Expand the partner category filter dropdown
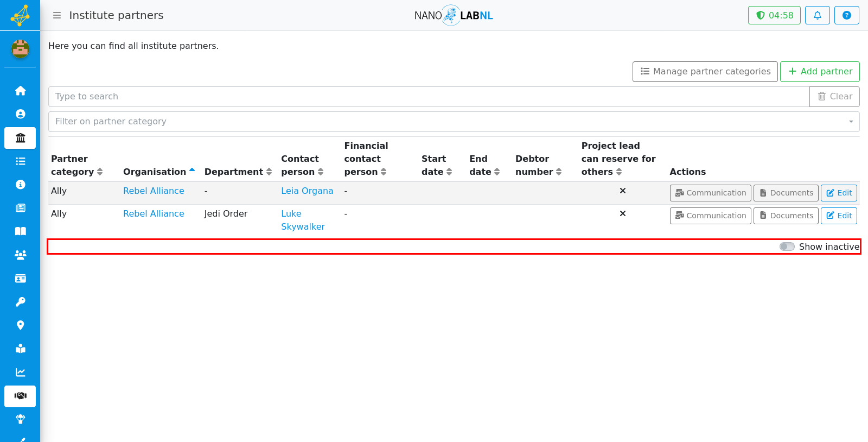 point(454,122)
